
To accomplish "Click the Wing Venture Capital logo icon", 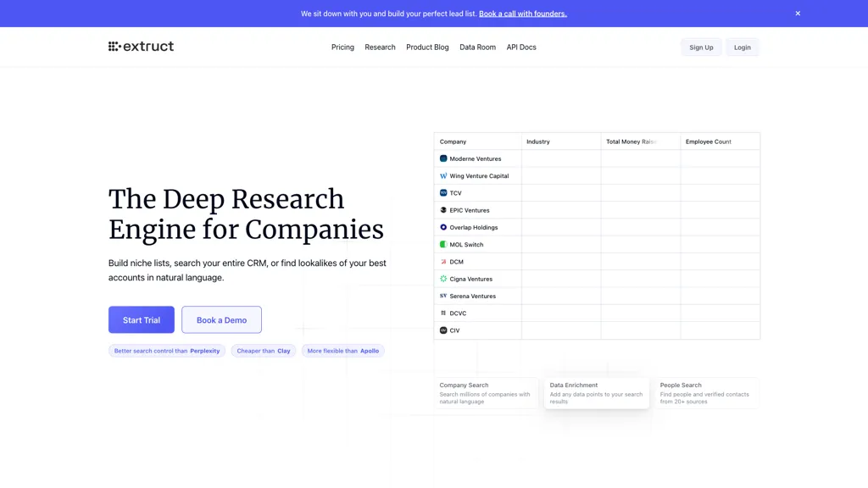I will coord(443,175).
